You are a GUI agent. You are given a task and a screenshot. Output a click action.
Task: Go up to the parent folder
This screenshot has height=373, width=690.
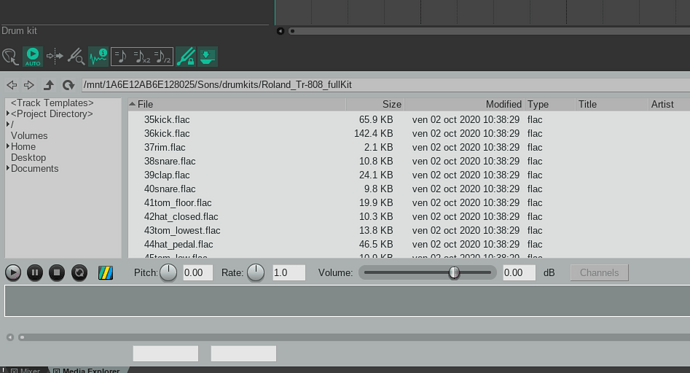[x=49, y=85]
